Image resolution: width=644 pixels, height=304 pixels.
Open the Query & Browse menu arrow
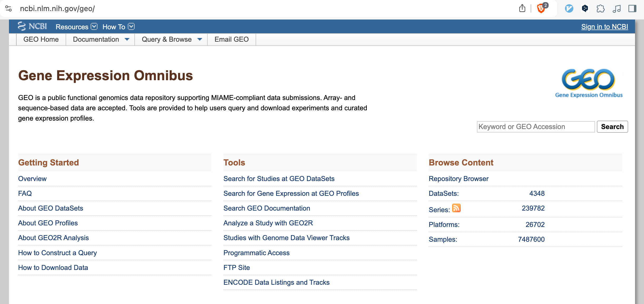click(x=200, y=39)
